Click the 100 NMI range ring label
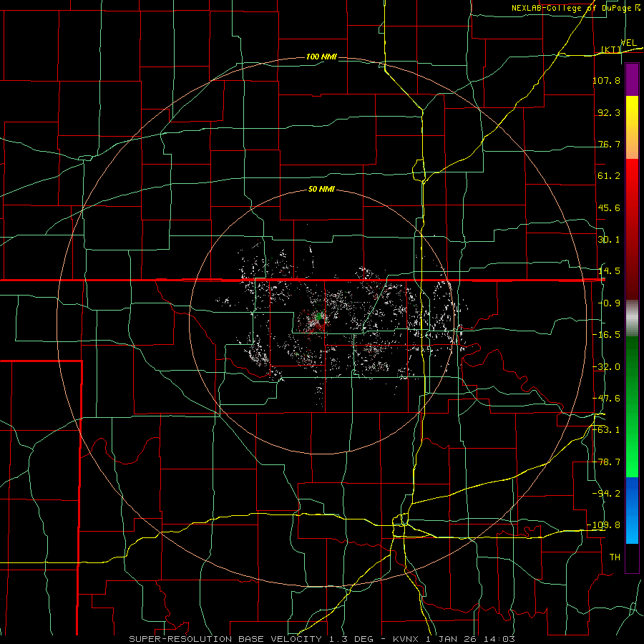This screenshot has height=644, width=644. [321, 57]
